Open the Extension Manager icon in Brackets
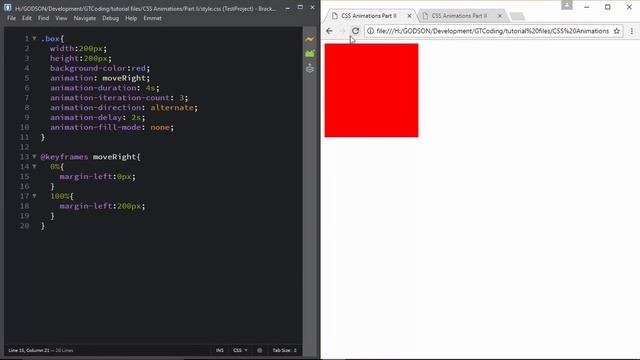Screen dimensions: 640x360 [310, 53]
